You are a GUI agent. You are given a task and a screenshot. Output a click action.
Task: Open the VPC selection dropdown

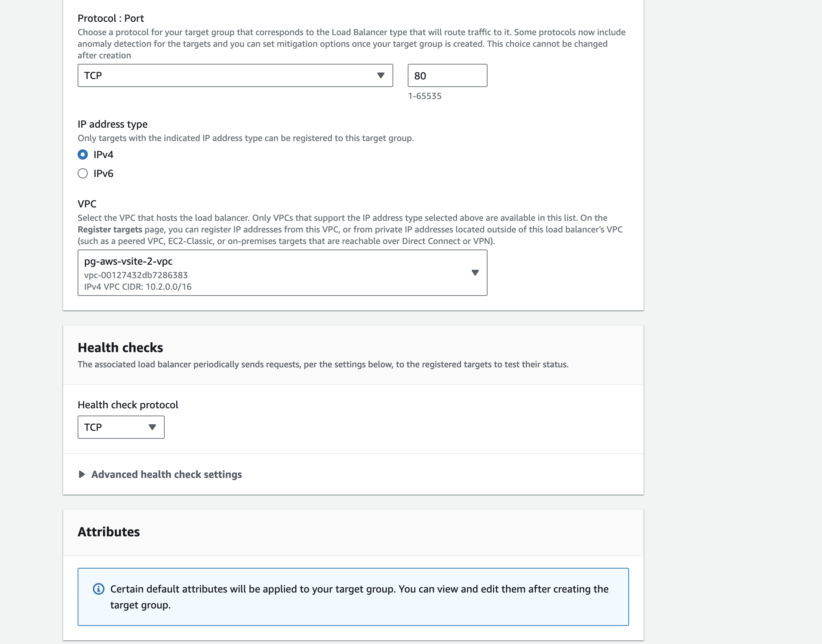coord(283,272)
